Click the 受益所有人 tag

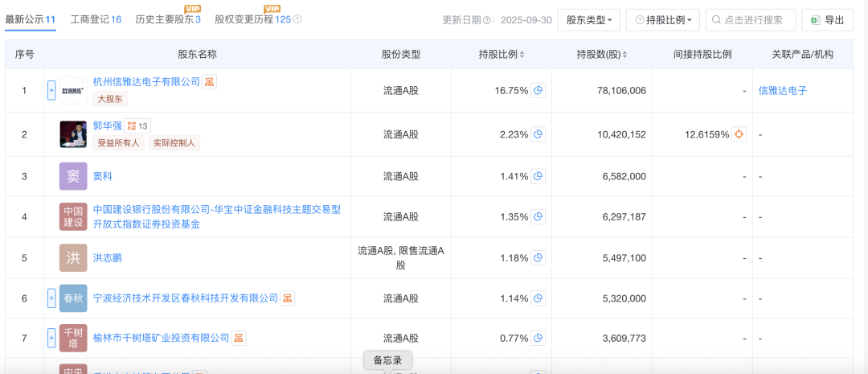coord(118,142)
